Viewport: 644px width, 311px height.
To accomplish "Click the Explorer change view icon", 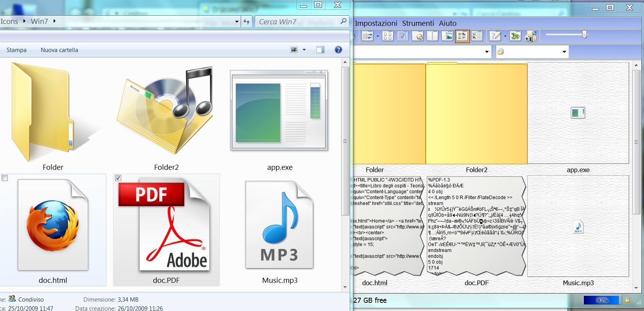I will coord(294,50).
